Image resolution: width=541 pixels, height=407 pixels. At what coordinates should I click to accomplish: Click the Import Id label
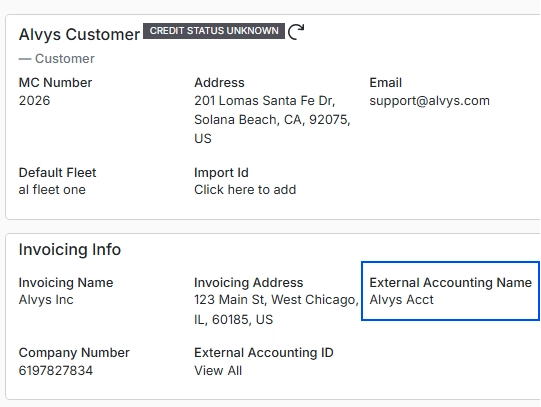(x=221, y=172)
